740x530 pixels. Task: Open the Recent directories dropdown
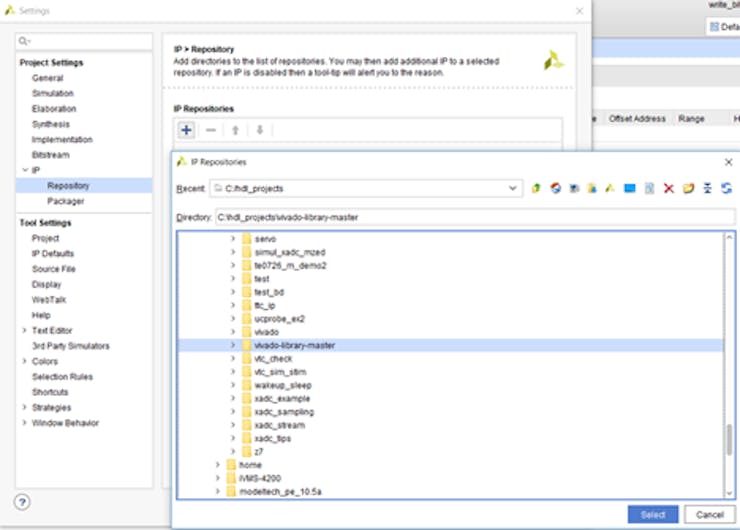click(x=513, y=188)
